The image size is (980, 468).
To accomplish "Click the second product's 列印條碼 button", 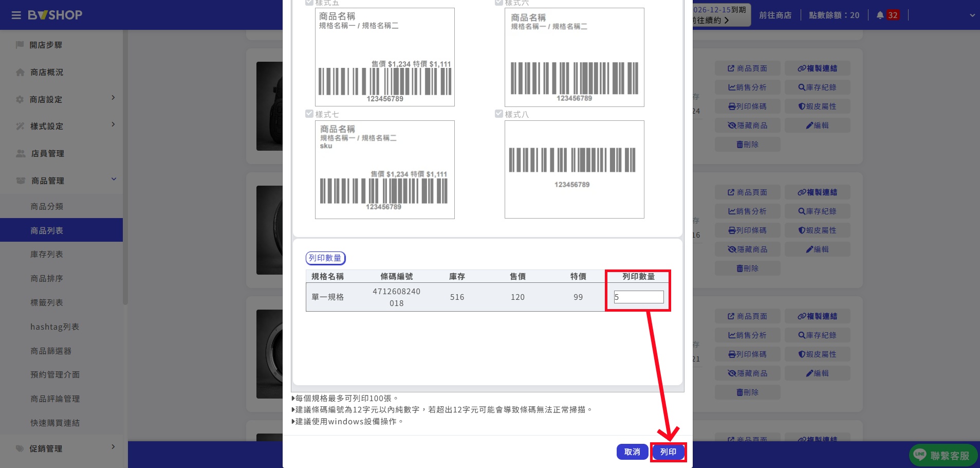I will tap(747, 230).
